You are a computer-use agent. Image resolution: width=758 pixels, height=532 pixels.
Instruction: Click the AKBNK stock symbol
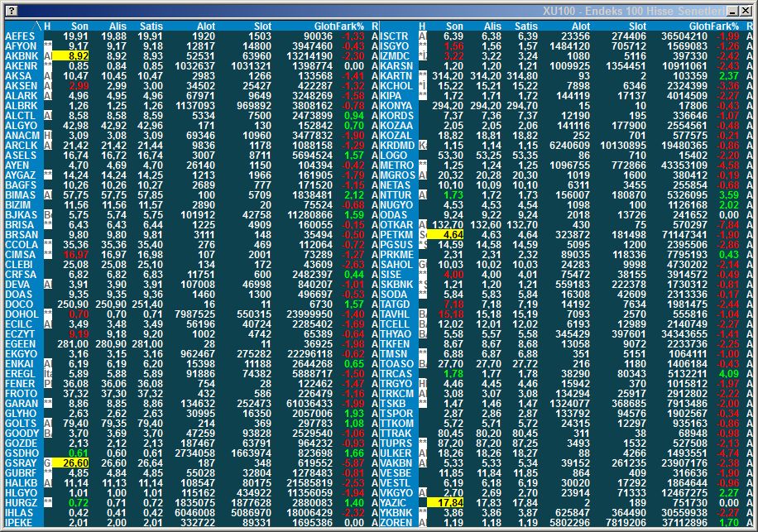pyautogui.click(x=22, y=56)
